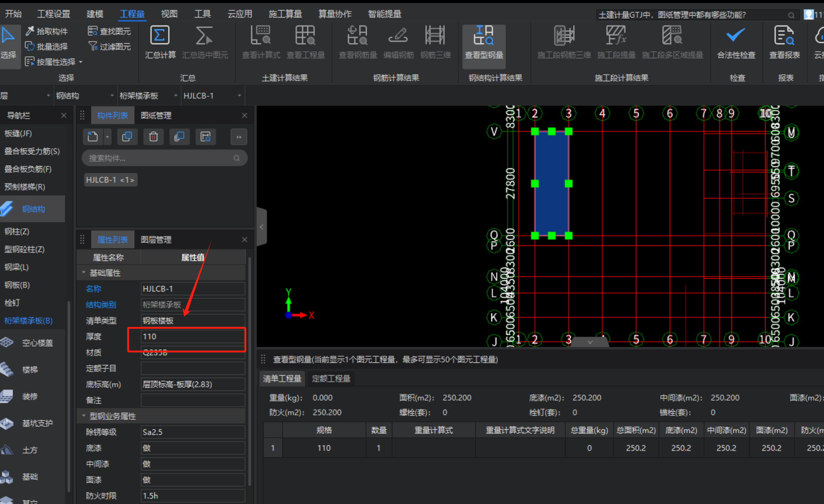
Task: Click the blue slab element in drawing
Action: [x=551, y=184]
